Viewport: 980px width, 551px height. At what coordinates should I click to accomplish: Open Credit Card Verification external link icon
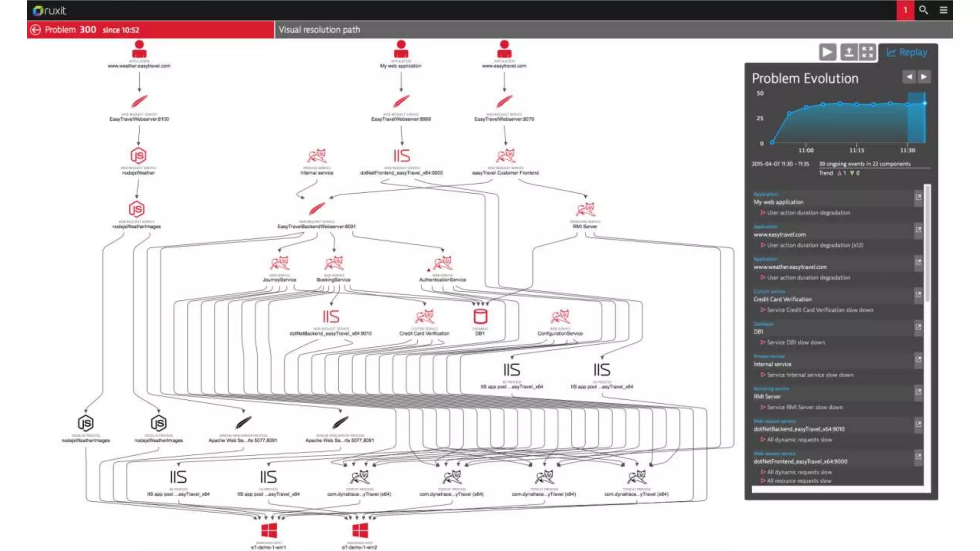(918, 295)
